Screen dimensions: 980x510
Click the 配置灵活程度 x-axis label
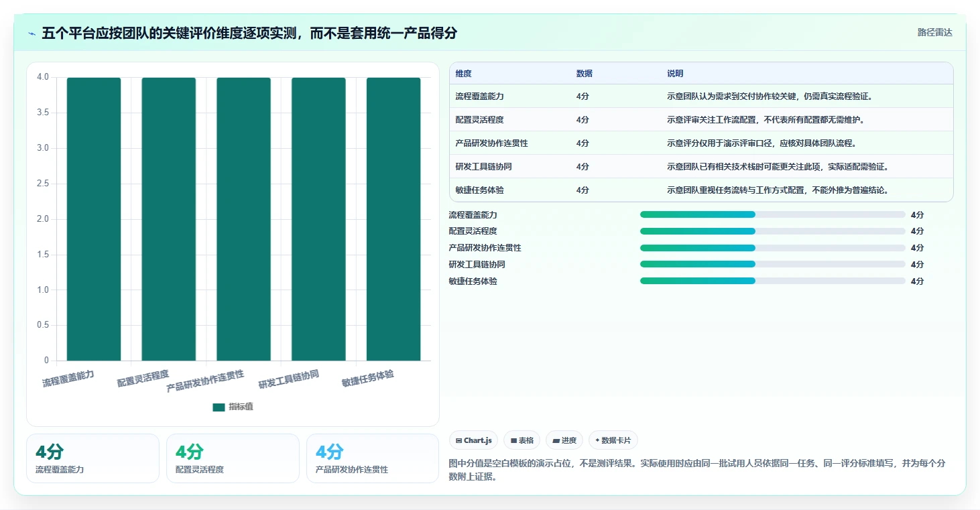click(143, 379)
